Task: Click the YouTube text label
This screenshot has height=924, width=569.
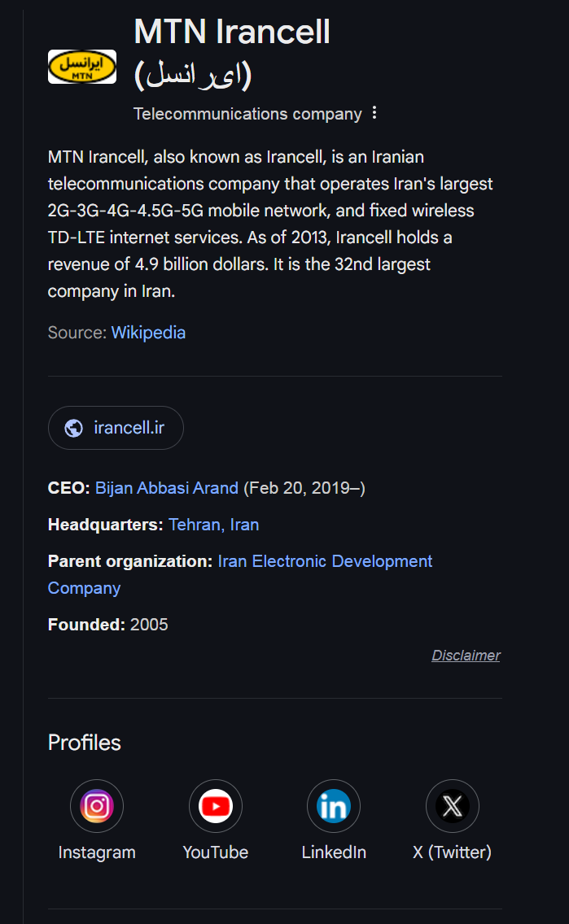Action: [215, 852]
